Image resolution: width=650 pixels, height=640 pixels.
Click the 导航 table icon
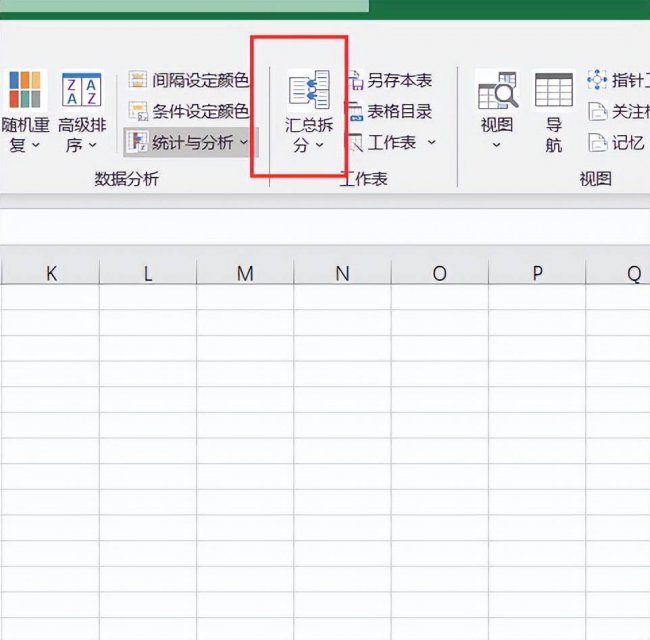point(554,90)
